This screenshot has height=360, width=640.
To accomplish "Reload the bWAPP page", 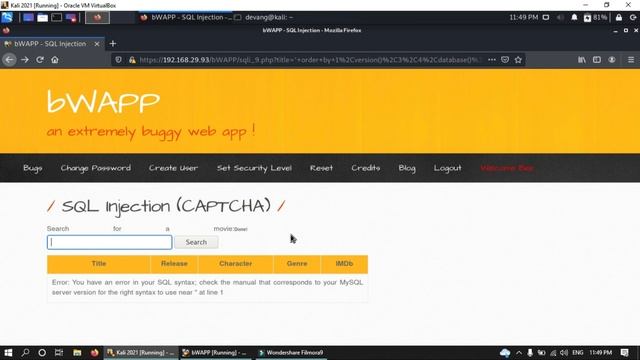I will coord(40,60).
